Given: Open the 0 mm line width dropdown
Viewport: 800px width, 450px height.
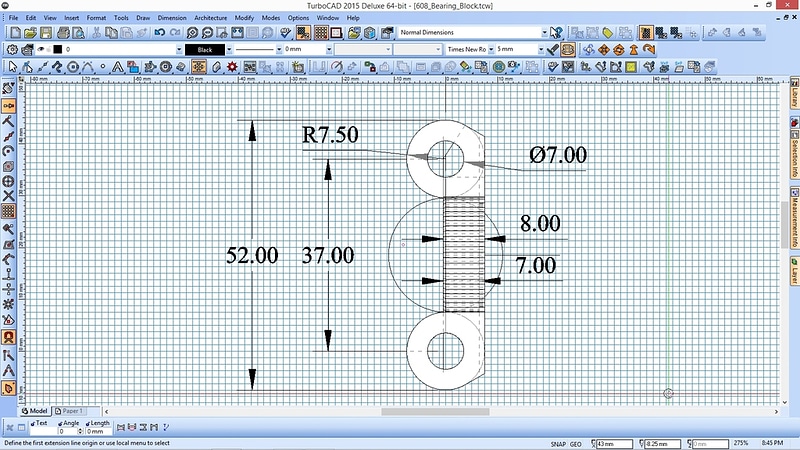Looking at the screenshot, I should coord(329,49).
